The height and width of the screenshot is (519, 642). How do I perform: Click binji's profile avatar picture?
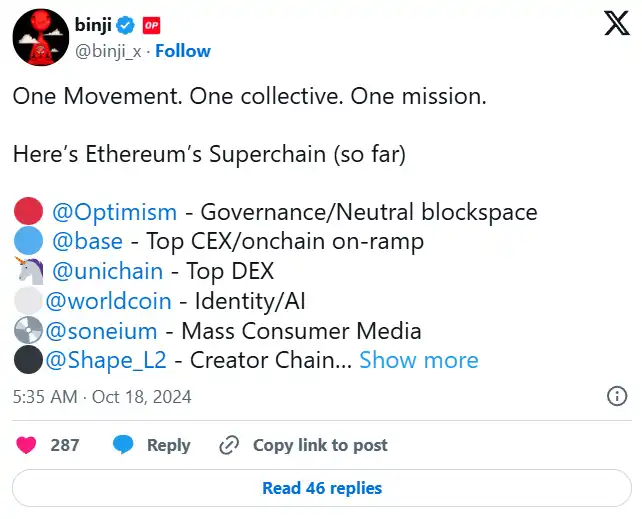pyautogui.click(x=40, y=39)
